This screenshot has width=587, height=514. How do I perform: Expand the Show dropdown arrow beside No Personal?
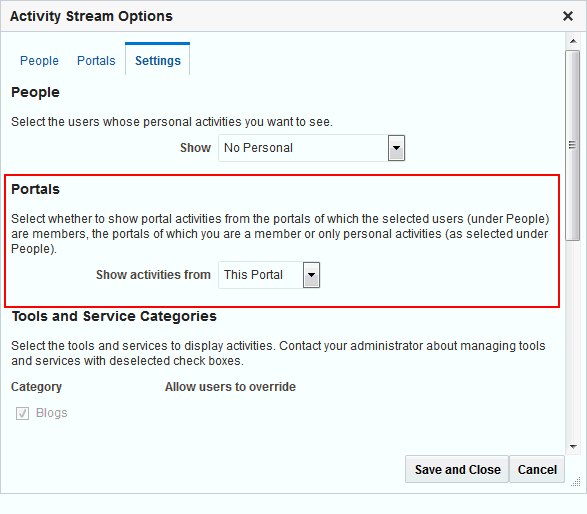(x=396, y=148)
